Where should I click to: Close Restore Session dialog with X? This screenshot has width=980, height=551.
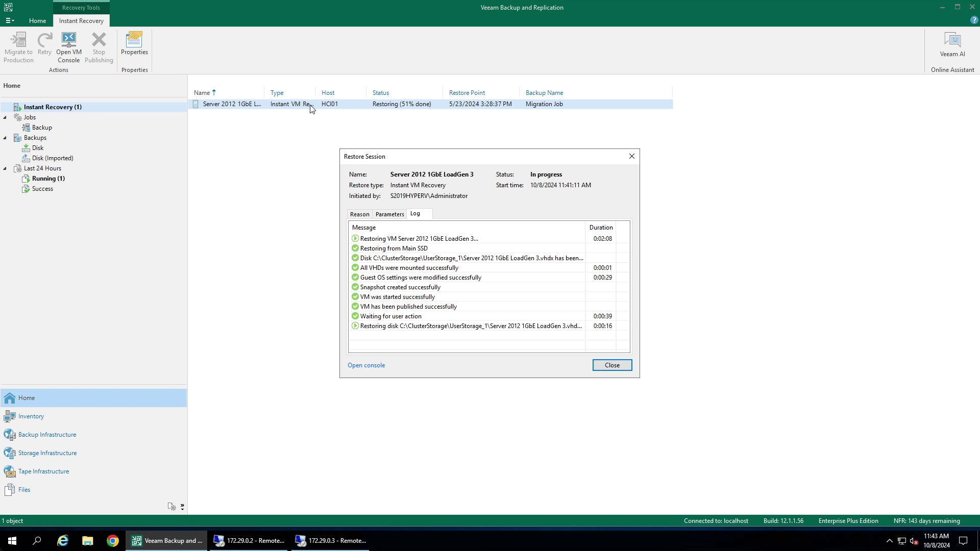(x=631, y=156)
